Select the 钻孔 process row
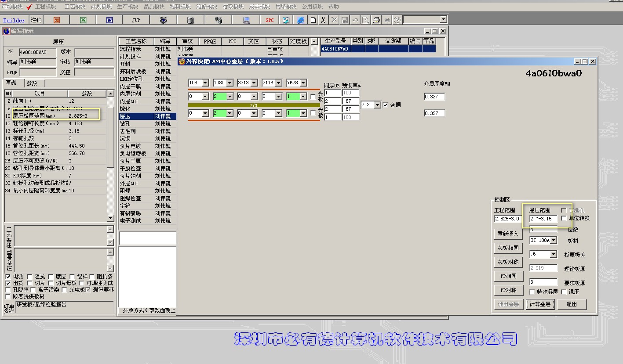623x364 pixels. [147, 124]
